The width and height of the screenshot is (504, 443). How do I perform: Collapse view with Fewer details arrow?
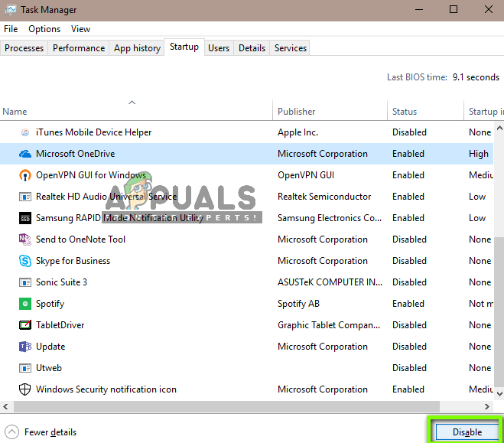pos(12,432)
